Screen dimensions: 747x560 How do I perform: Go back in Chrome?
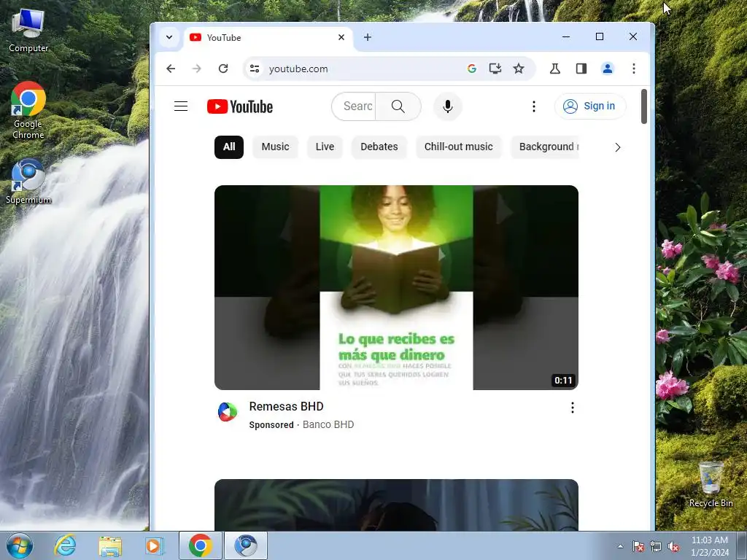tap(171, 69)
